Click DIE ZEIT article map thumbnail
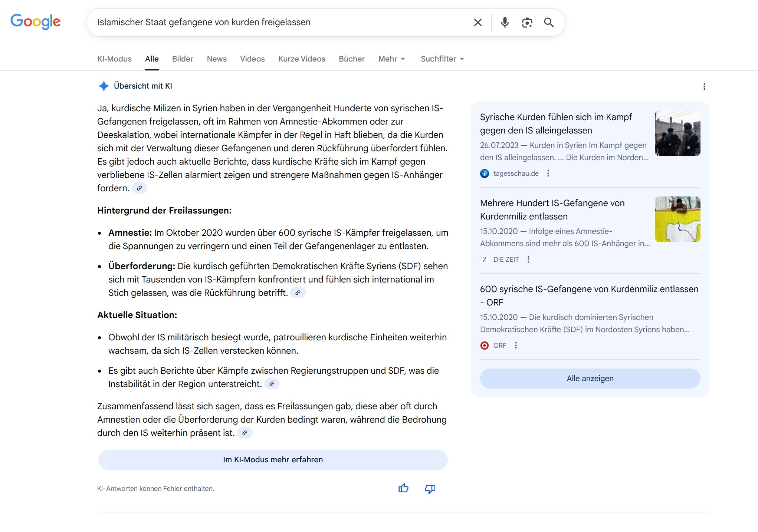Viewport: 758px width, 532px height. [x=677, y=219]
